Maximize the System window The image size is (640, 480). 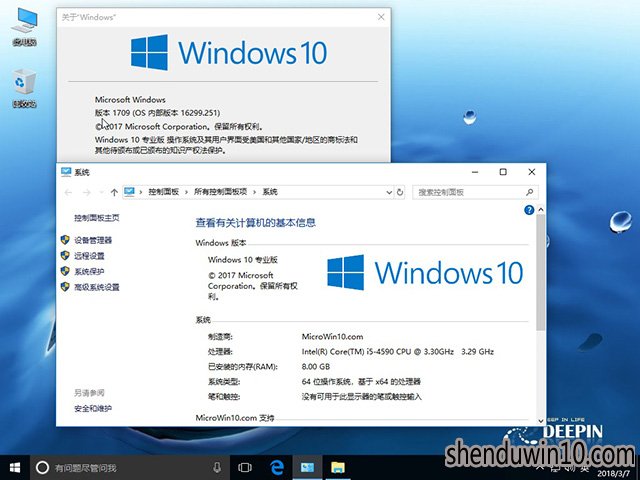(503, 172)
